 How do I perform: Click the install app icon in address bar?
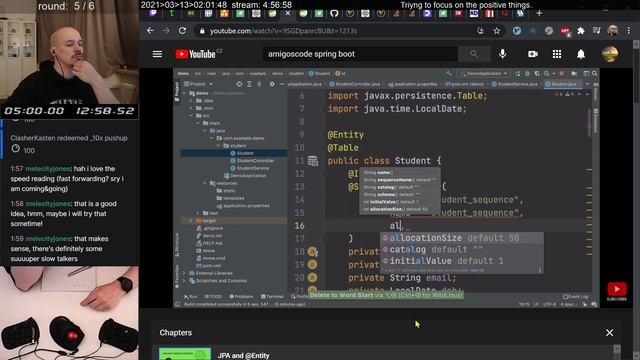(480, 31)
